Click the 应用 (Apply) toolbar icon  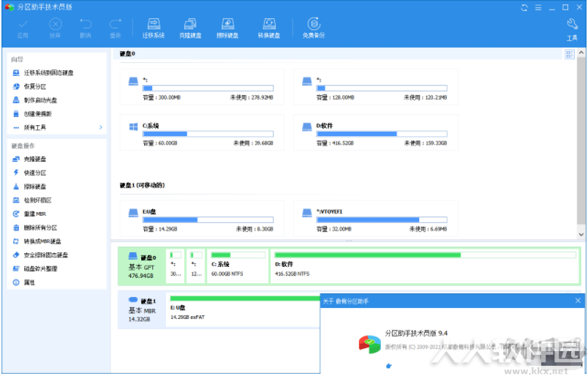[23, 29]
